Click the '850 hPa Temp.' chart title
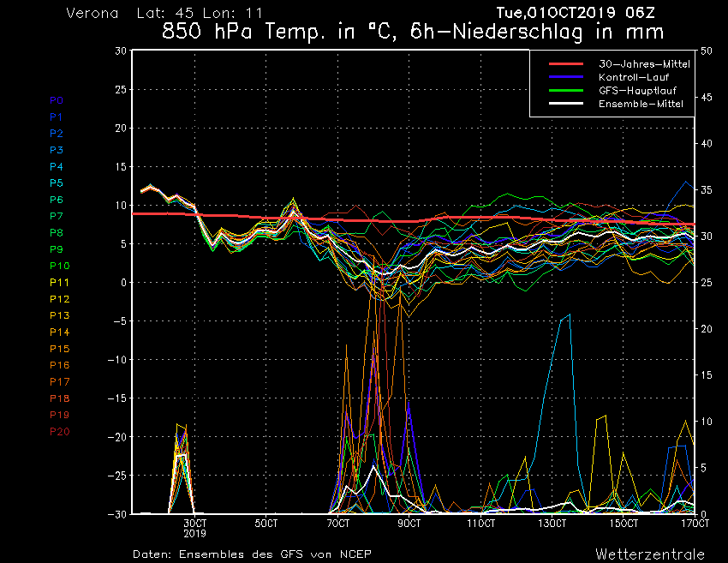Screen dimensions: 728x563 (x=242, y=32)
